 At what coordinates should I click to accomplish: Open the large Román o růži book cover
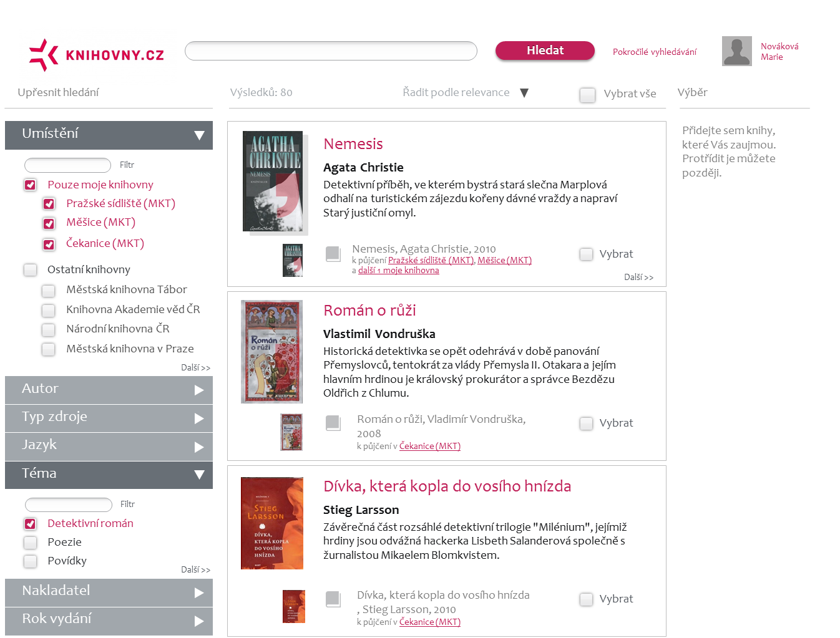272,352
